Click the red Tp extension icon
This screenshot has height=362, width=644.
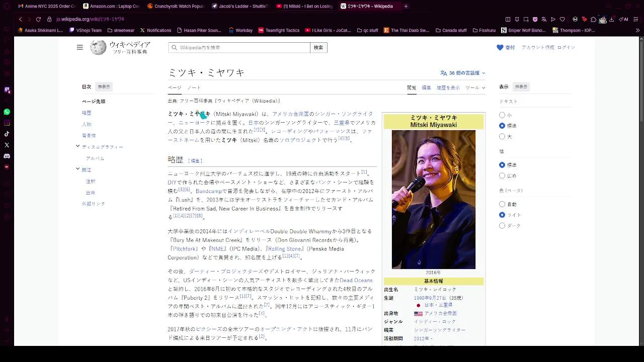pos(584,19)
